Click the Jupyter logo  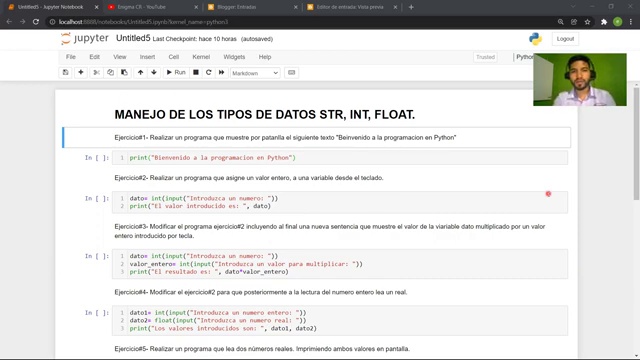pos(85,39)
